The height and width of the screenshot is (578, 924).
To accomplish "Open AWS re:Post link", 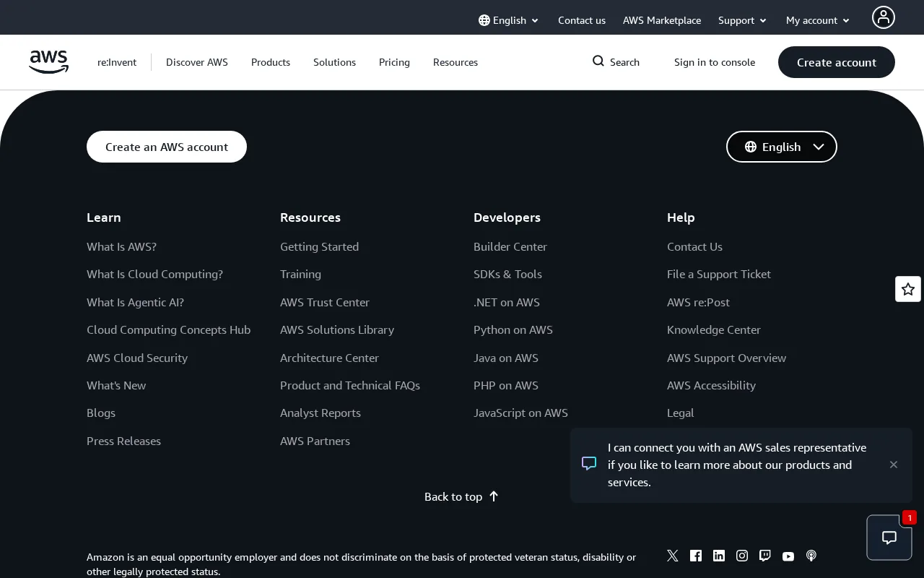I will pos(698,302).
